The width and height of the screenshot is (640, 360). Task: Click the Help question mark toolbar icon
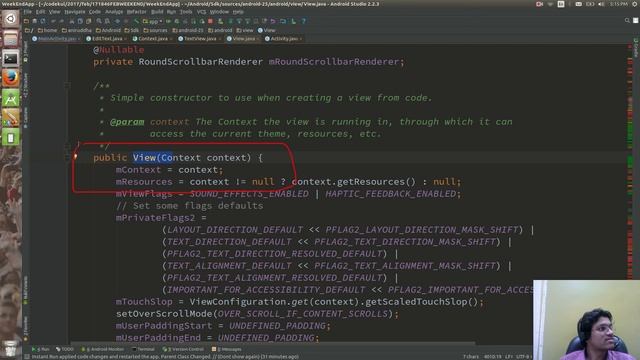[x=303, y=21]
